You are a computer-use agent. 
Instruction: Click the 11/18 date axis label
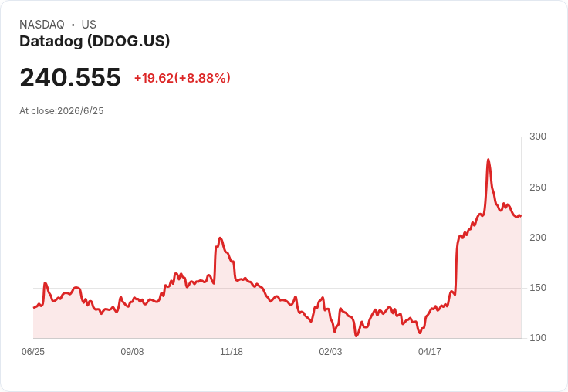point(232,351)
